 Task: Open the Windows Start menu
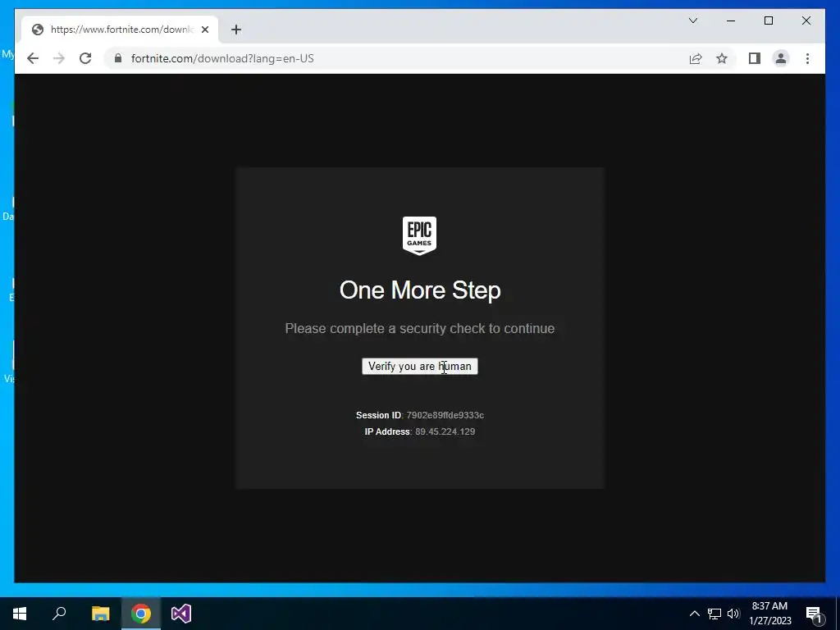pos(20,614)
